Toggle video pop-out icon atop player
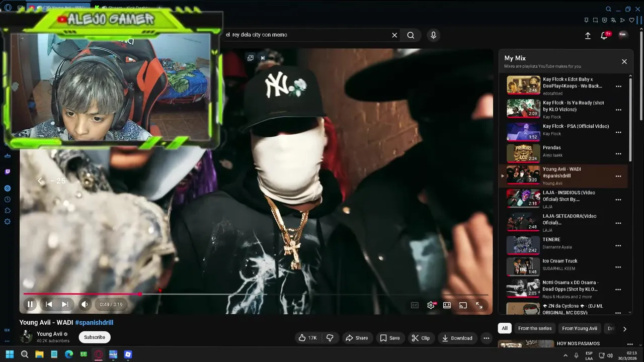The image size is (644, 362). [251, 58]
